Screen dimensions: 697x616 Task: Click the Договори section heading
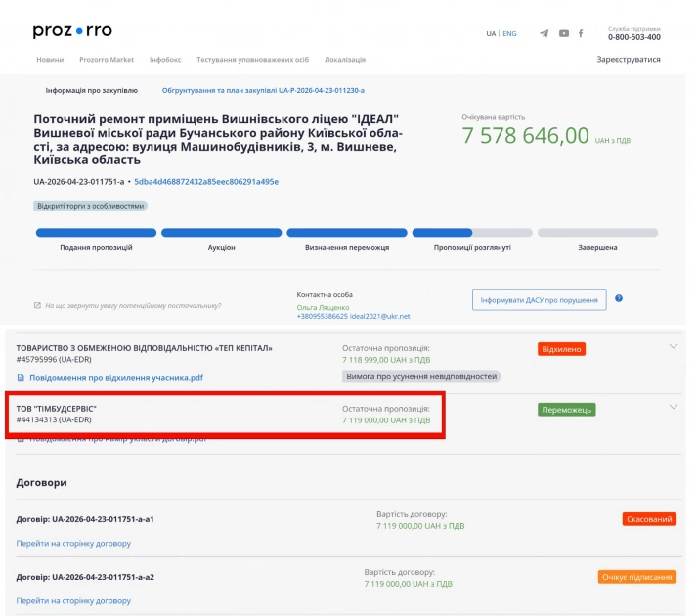click(x=41, y=483)
